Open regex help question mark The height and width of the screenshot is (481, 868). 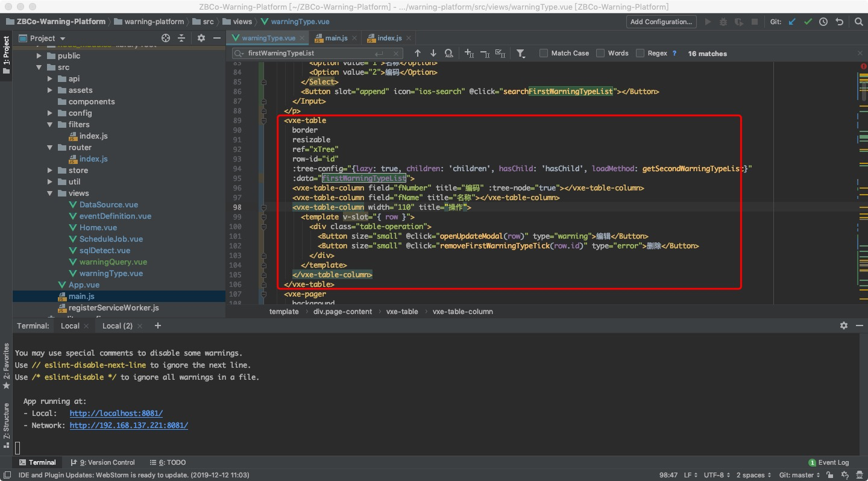(x=674, y=53)
